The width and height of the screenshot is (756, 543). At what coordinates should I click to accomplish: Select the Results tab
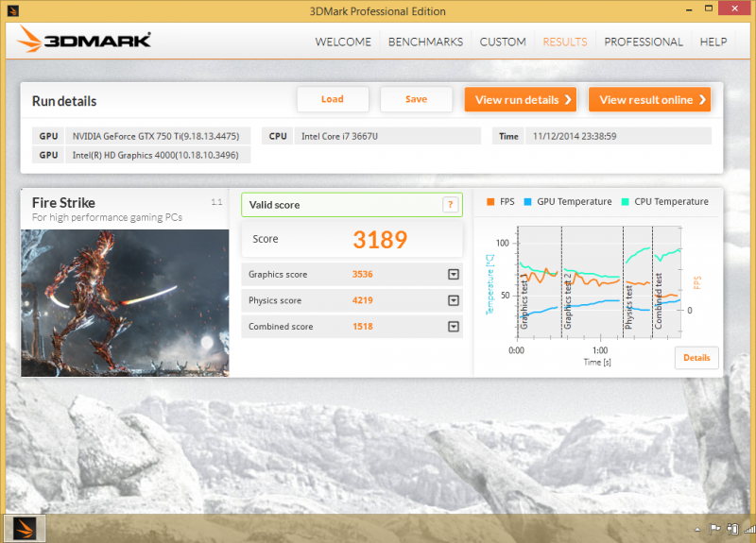pyautogui.click(x=565, y=42)
